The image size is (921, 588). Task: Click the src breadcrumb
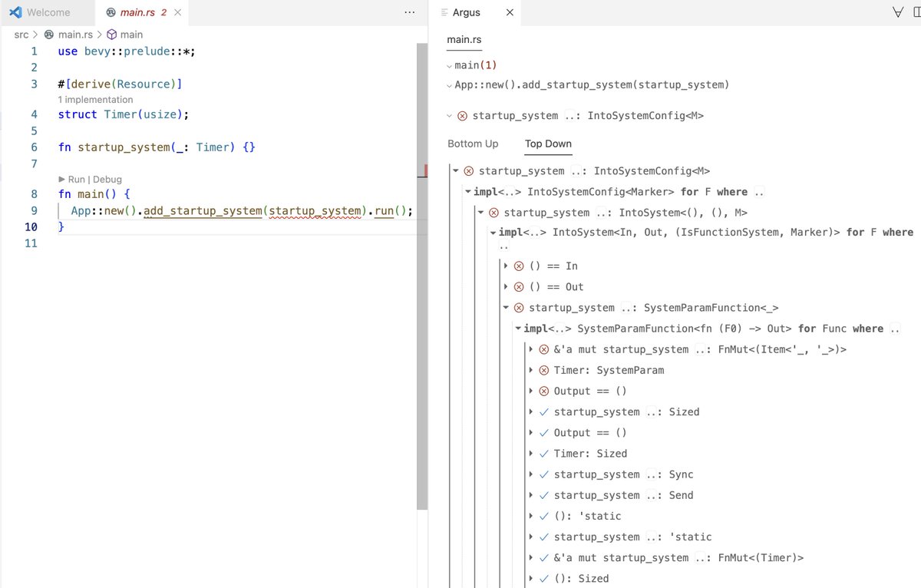pos(21,35)
